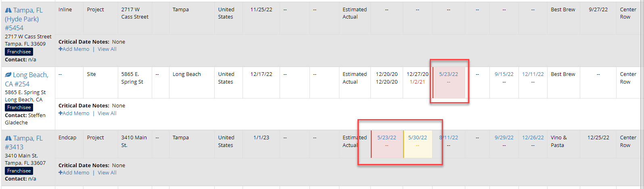Viewport: 644px width, 189px height.
Task: Click the red-highlighted 5/23/22 Long Beach date
Action: (449, 74)
